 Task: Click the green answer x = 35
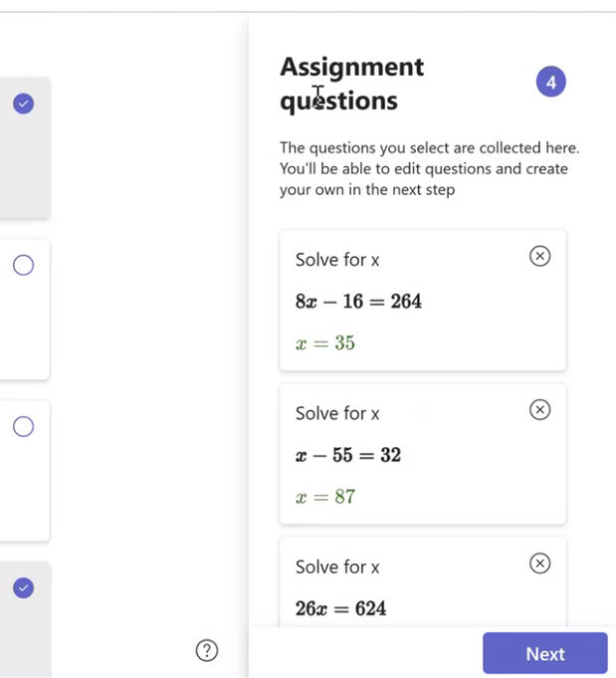[x=325, y=342]
